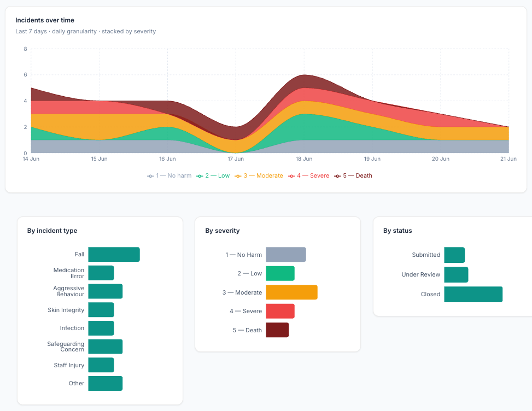Click the '2 — Low' severity row label
The image size is (532, 411).
250,273
